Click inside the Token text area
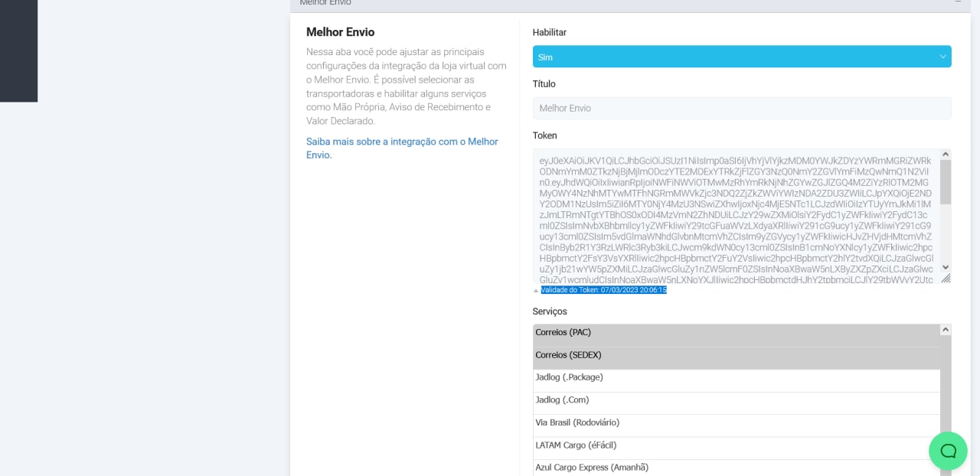The height and width of the screenshot is (476, 980). click(x=735, y=216)
